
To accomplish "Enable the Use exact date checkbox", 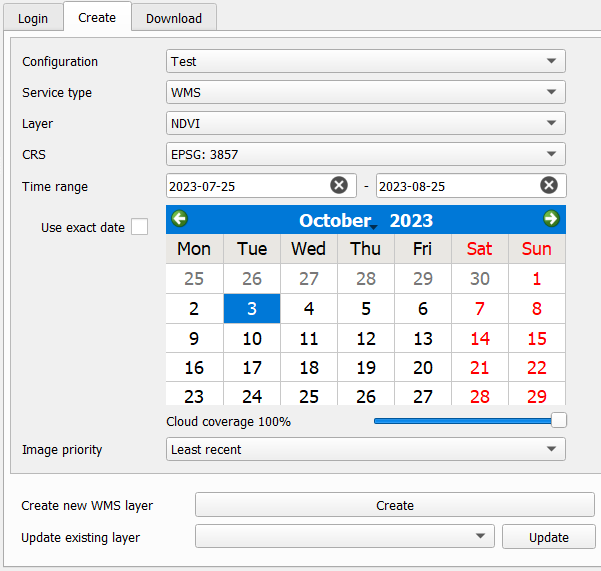I will pyautogui.click(x=139, y=227).
